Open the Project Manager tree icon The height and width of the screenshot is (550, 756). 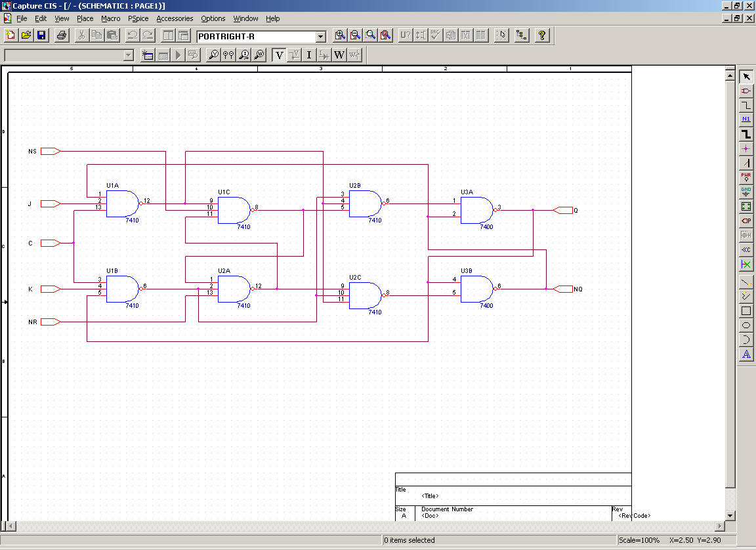[x=522, y=35]
